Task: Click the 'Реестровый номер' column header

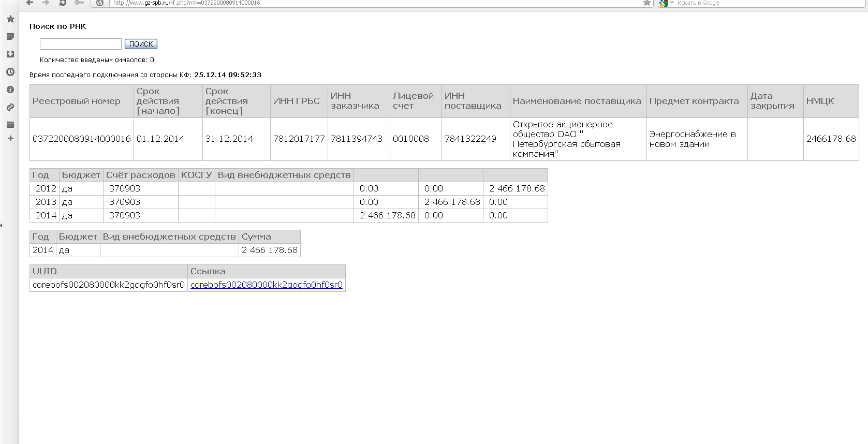Action: coord(82,101)
